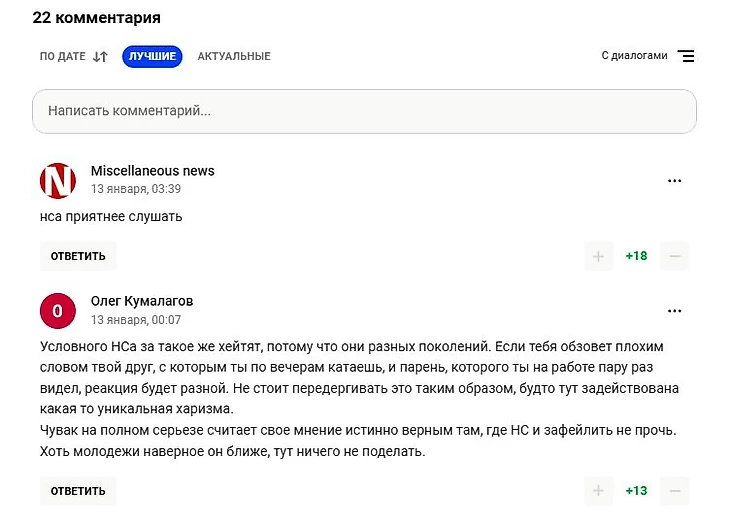Reply to the Miscellaneous news comment
The width and height of the screenshot is (730, 518).
pos(78,256)
